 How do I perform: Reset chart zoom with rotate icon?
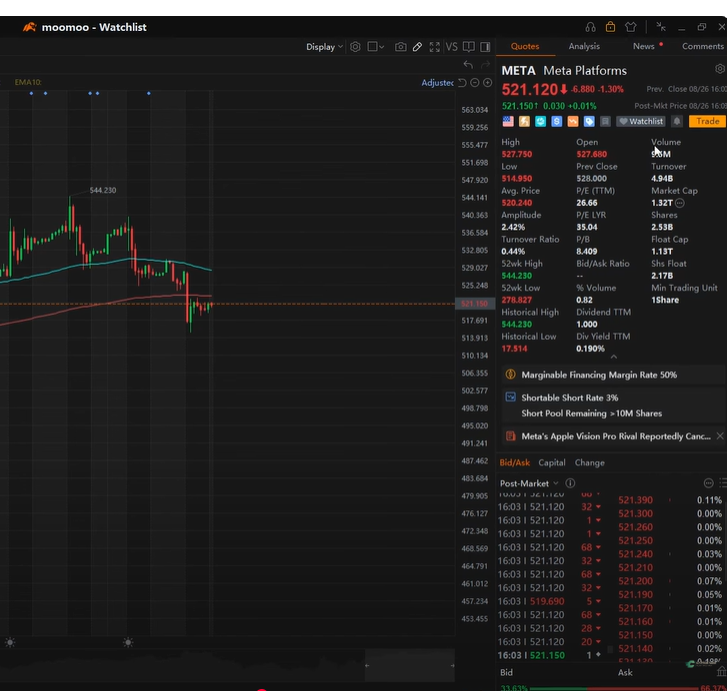[462, 83]
